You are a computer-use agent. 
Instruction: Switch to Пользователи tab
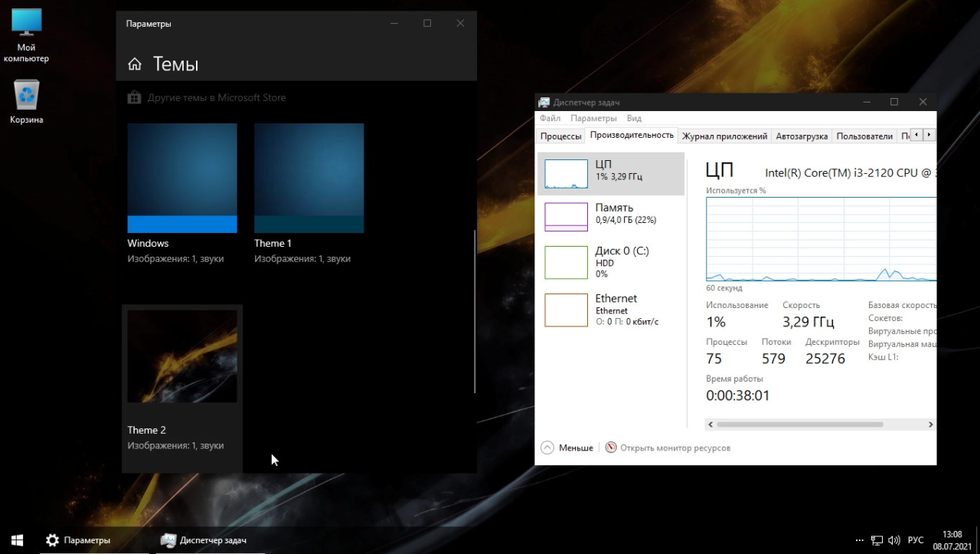click(x=864, y=136)
